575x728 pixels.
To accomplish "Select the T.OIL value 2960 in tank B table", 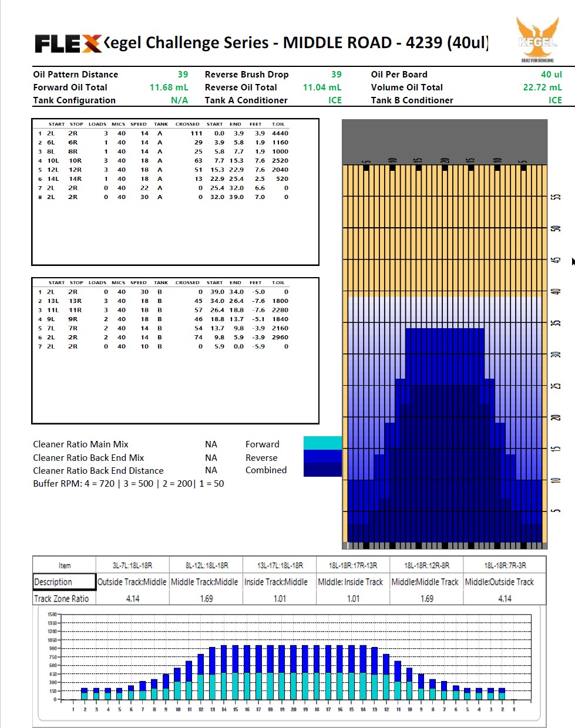I will (280, 338).
